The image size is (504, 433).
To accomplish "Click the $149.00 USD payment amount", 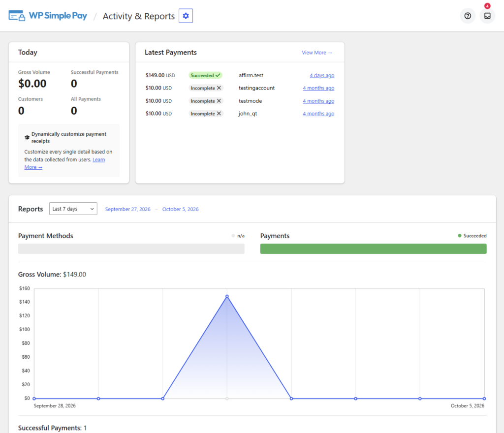I will tap(160, 75).
